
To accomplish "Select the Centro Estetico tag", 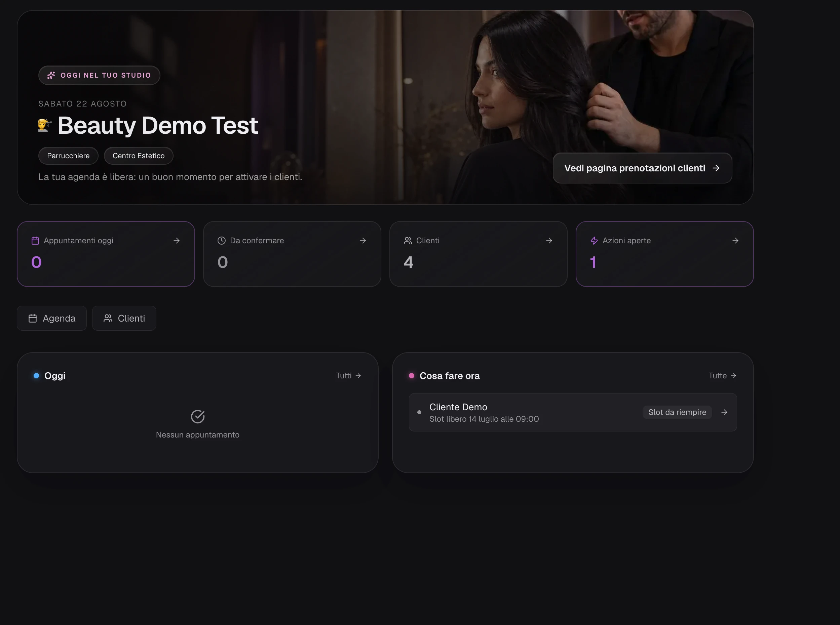I will 139,156.
